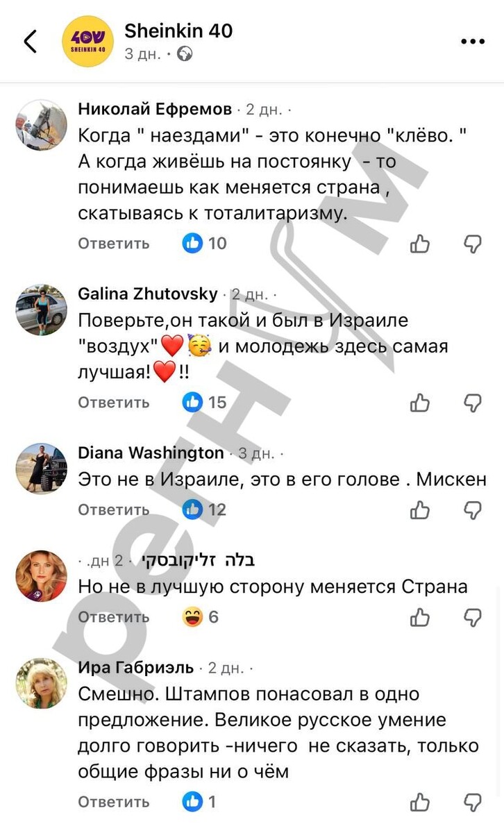Image resolution: width=504 pixels, height=833 pixels.
Task: Open Diana Washington's avatar photo
Action: coord(41,469)
